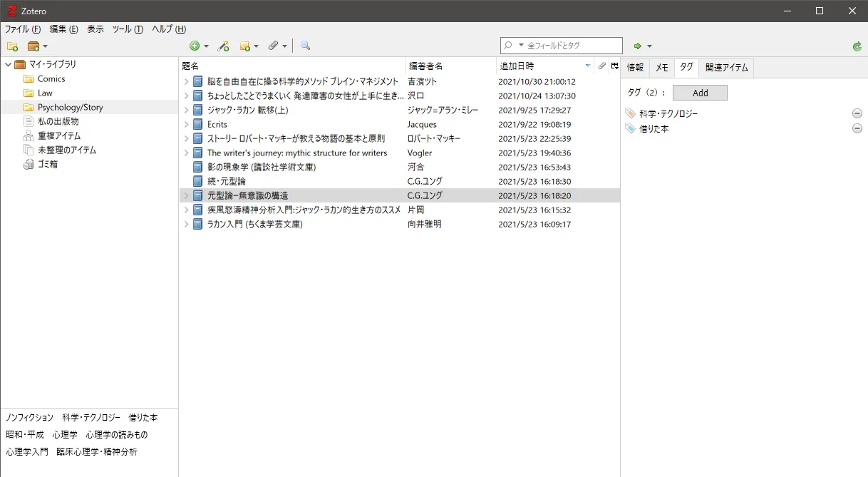The height and width of the screenshot is (477, 868).
Task: Click the 科学・テクノロジー tag in item pane
Action: click(x=668, y=114)
